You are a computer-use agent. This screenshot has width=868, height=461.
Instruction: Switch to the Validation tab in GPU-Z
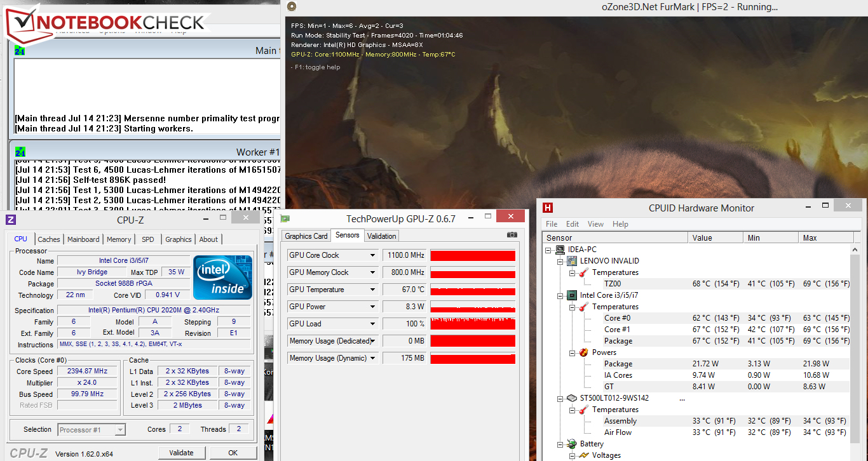pos(381,236)
